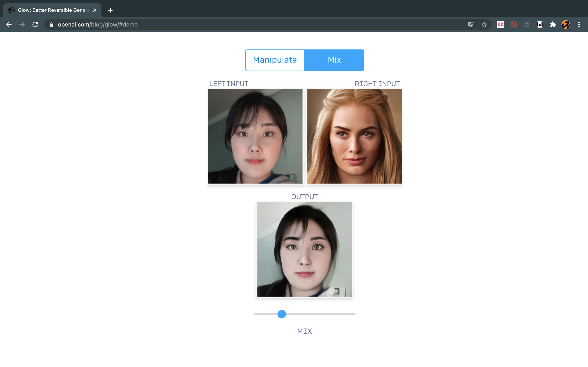
Task: Click the Mix slider handle
Action: [282, 314]
